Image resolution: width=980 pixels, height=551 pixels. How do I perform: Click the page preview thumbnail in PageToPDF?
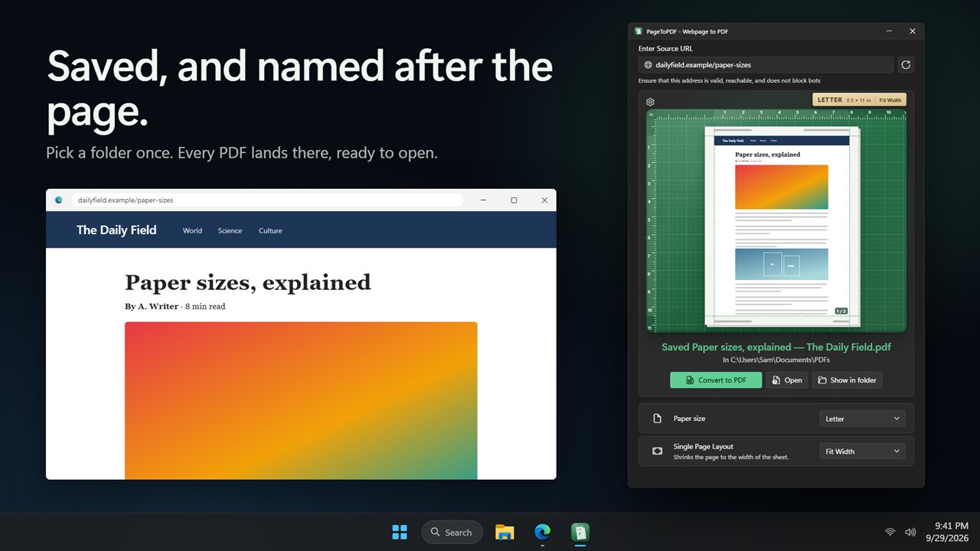click(x=782, y=227)
